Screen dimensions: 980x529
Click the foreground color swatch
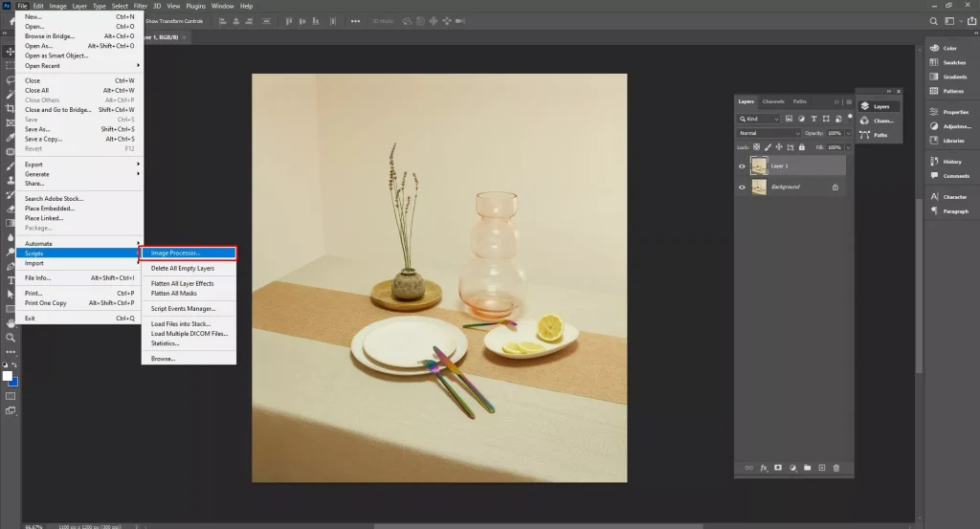pyautogui.click(x=8, y=376)
